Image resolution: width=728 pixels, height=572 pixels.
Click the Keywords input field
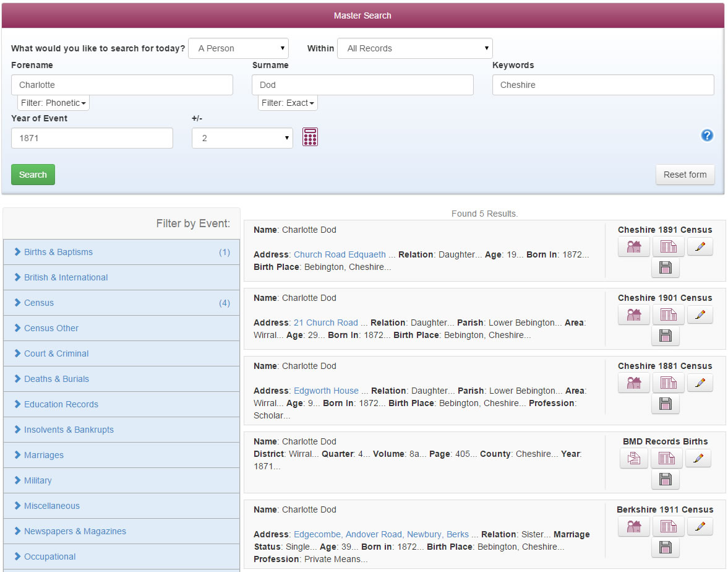click(603, 85)
